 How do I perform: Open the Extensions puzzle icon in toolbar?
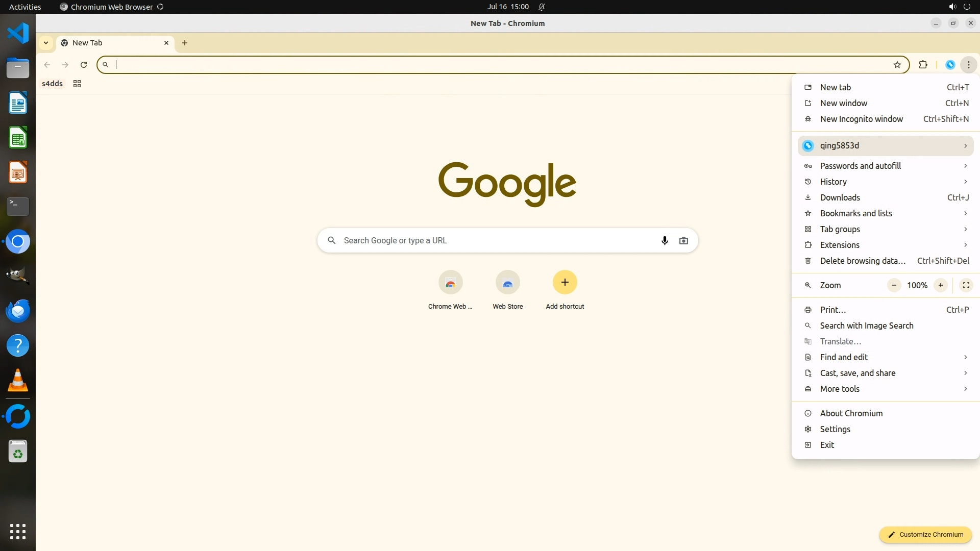(923, 65)
